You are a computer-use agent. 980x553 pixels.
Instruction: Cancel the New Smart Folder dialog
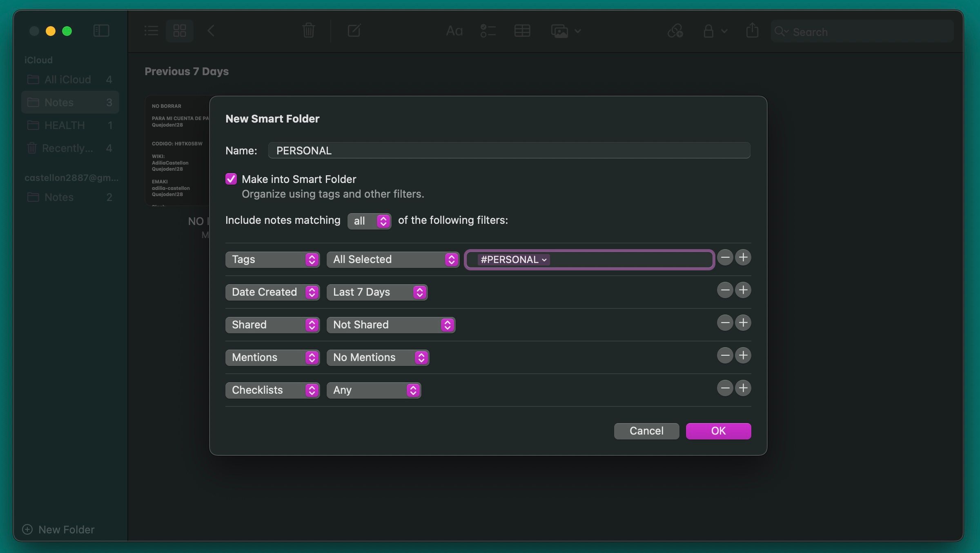646,431
